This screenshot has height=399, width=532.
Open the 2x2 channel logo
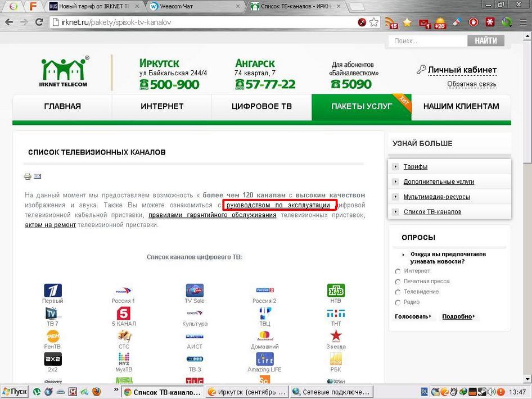coord(53,359)
